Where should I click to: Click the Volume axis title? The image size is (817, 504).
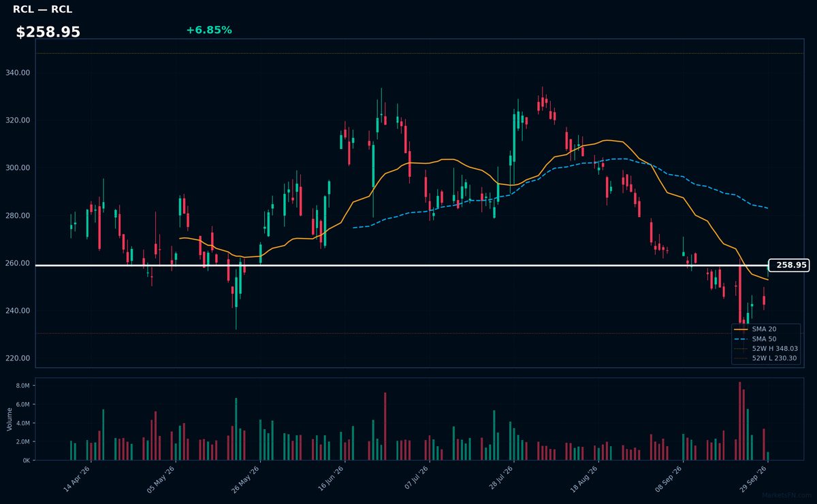click(10, 419)
